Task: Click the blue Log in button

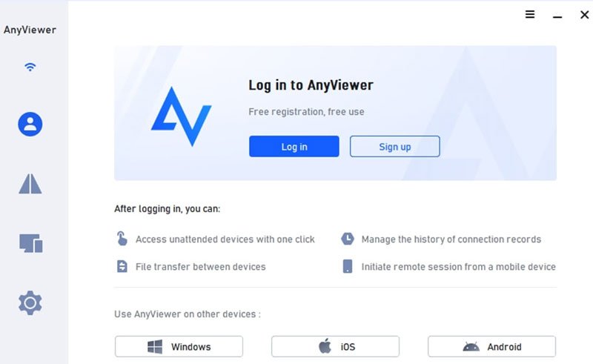Action: click(294, 147)
